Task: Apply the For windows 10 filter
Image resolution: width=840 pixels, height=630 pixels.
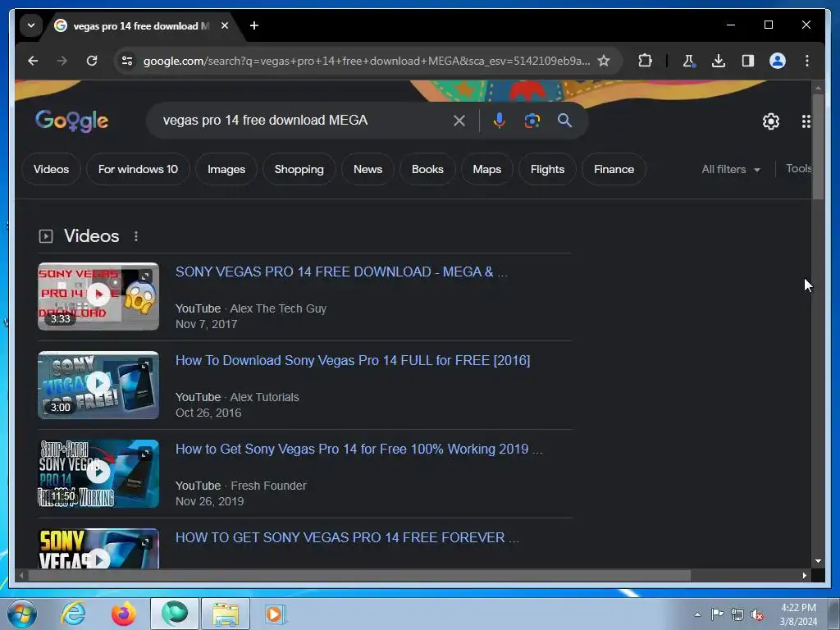Action: [138, 169]
